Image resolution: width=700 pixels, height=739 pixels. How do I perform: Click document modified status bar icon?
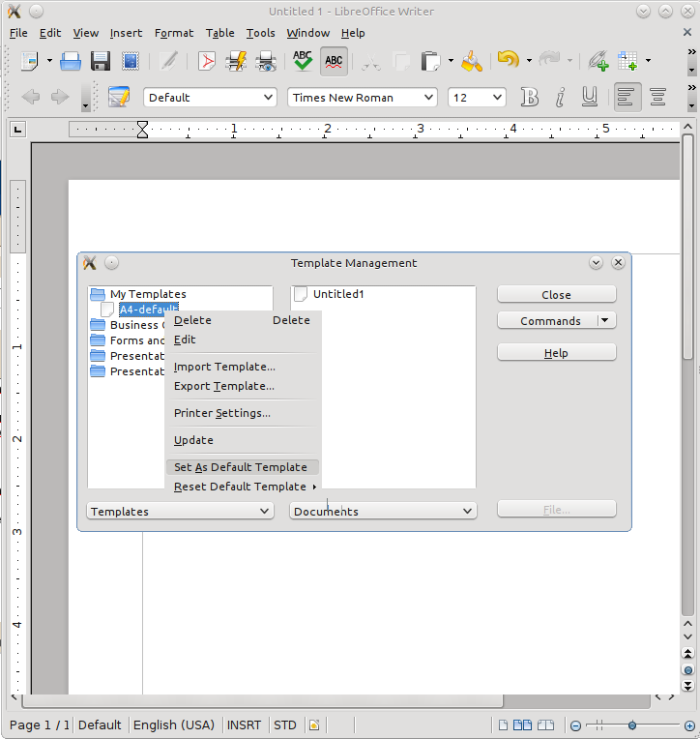point(314,724)
